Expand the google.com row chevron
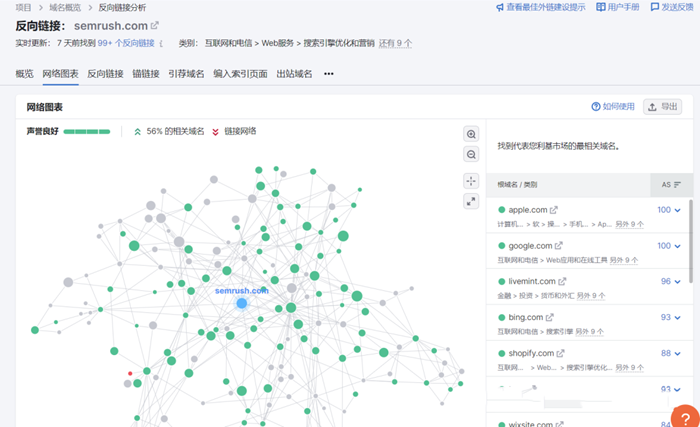This screenshot has width=700, height=427. pyautogui.click(x=677, y=246)
